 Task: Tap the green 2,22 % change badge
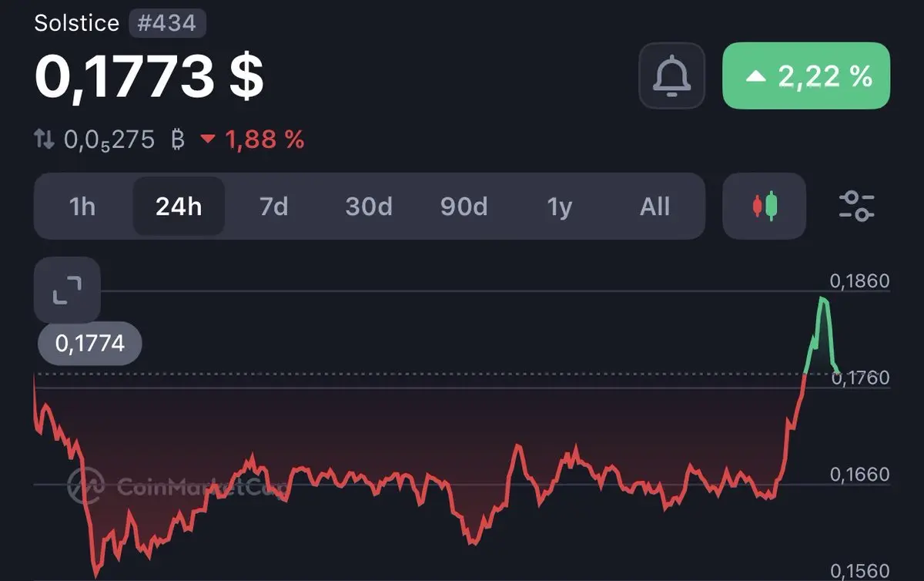[806, 76]
